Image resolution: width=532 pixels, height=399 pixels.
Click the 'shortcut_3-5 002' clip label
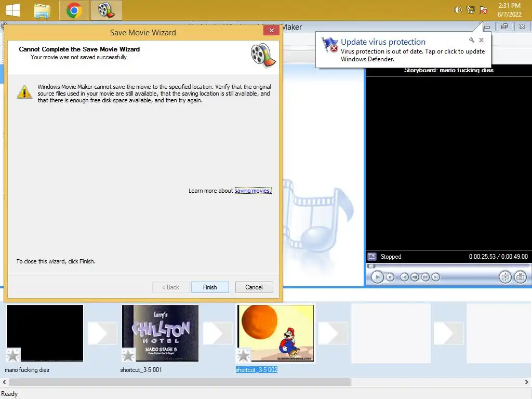(x=257, y=370)
